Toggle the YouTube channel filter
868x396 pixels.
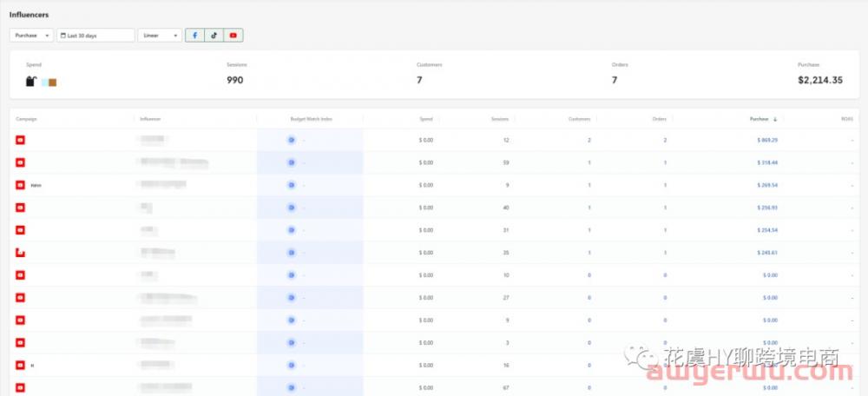(x=233, y=36)
